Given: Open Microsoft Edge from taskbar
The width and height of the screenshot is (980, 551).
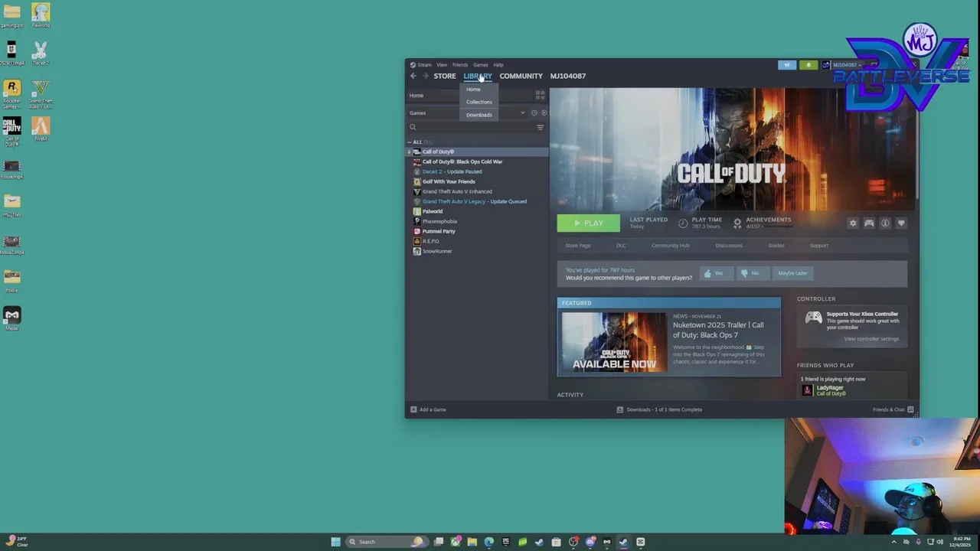Looking at the screenshot, I should coord(488,542).
